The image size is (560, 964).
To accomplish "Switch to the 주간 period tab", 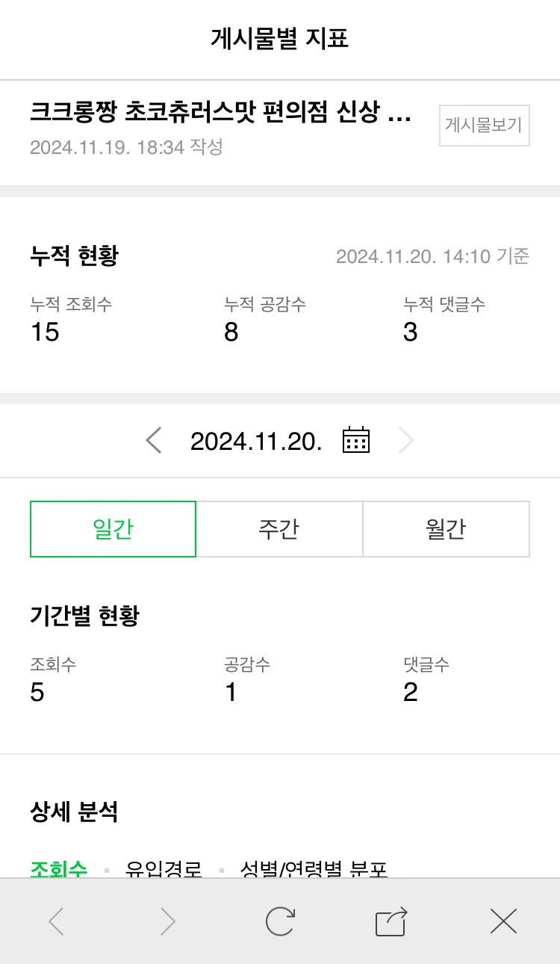I will (279, 529).
